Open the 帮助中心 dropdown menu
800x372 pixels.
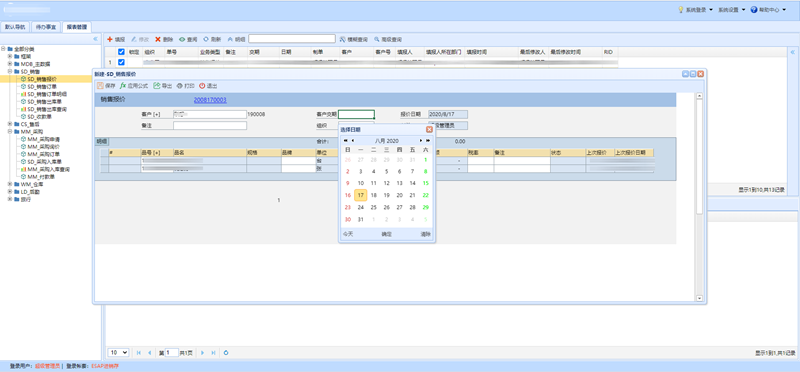[x=768, y=10]
